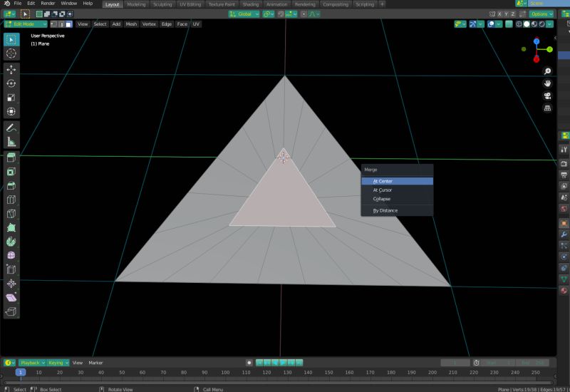Click the green Y axis gizmo ball
570x392 pixels.
click(x=549, y=49)
